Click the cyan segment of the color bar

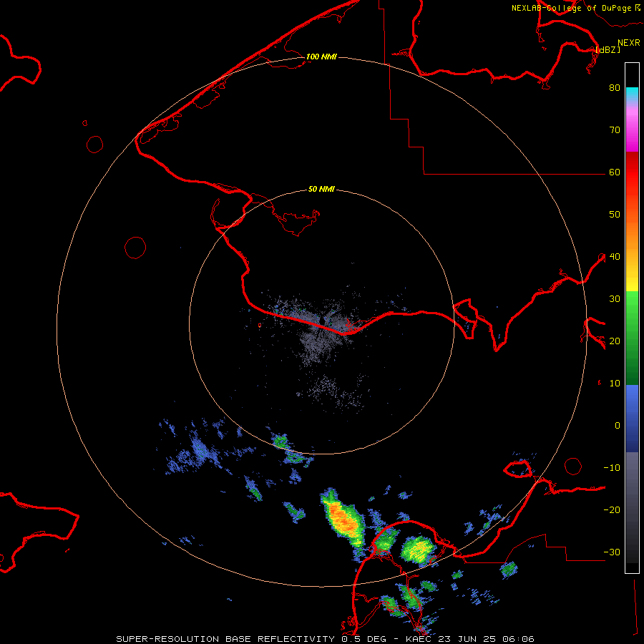tap(632, 94)
